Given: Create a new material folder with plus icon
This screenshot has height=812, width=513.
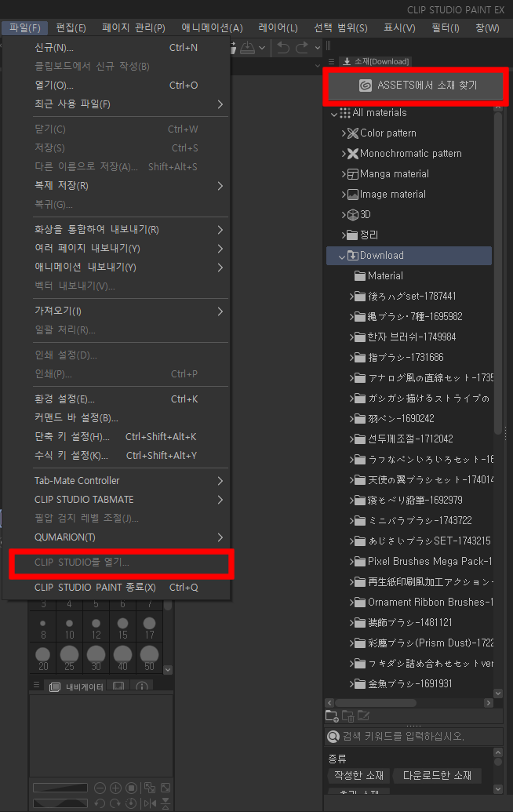Looking at the screenshot, I should 332,716.
